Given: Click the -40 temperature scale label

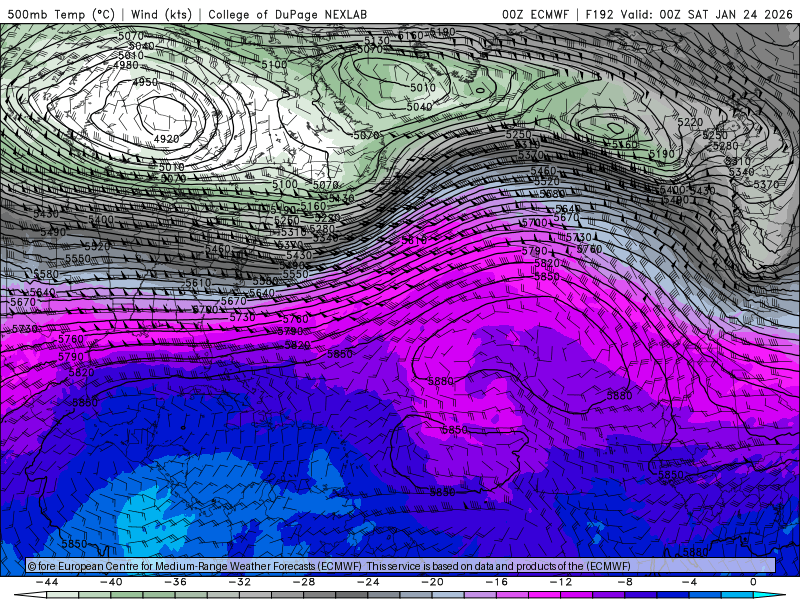Looking at the screenshot, I should click(x=111, y=582).
